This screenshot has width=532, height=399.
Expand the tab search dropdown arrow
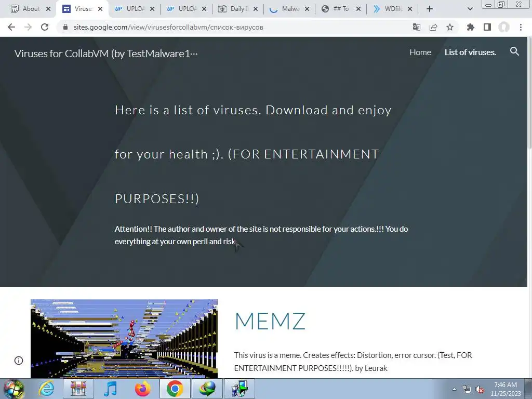(470, 9)
